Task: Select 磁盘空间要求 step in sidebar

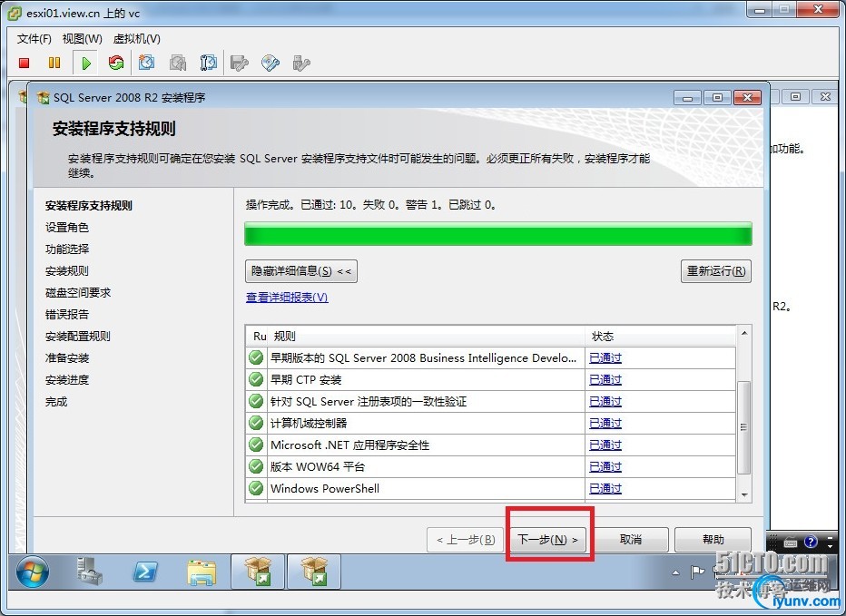Action: tap(78, 293)
